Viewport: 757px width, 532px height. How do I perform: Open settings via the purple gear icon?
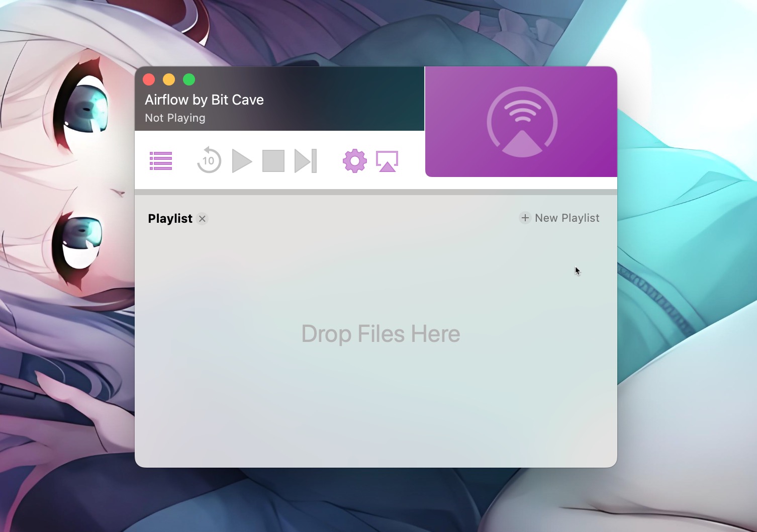[355, 161]
